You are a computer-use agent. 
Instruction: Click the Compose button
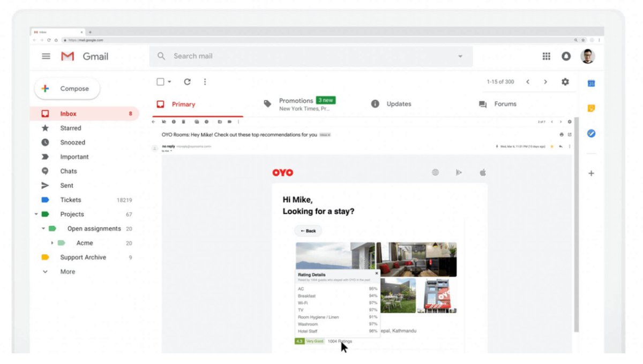(66, 88)
